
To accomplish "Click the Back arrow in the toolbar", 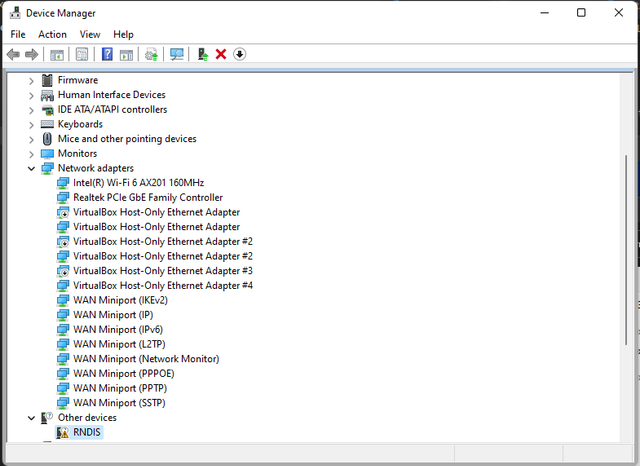I will (x=13, y=54).
